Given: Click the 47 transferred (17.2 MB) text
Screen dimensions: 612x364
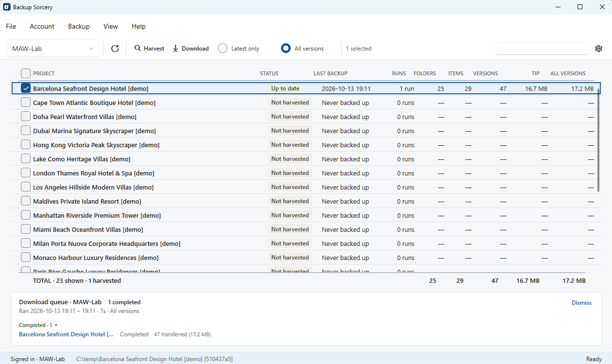Looking at the screenshot, I should (182, 334).
